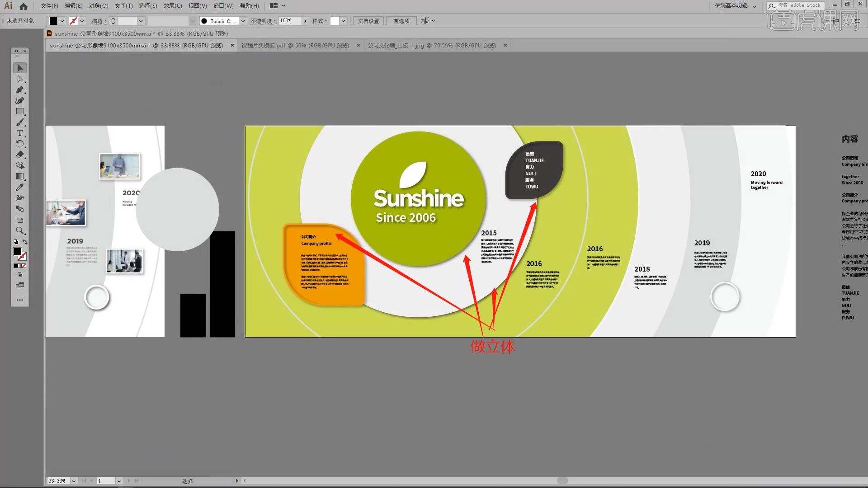Select the Eyedropper tool
The height and width of the screenshot is (488, 868).
20,187
